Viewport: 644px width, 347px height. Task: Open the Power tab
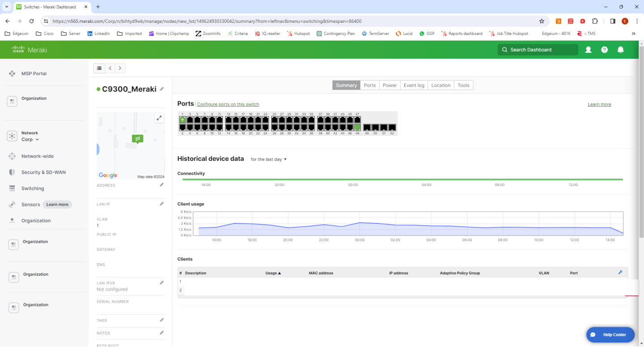pyautogui.click(x=390, y=85)
